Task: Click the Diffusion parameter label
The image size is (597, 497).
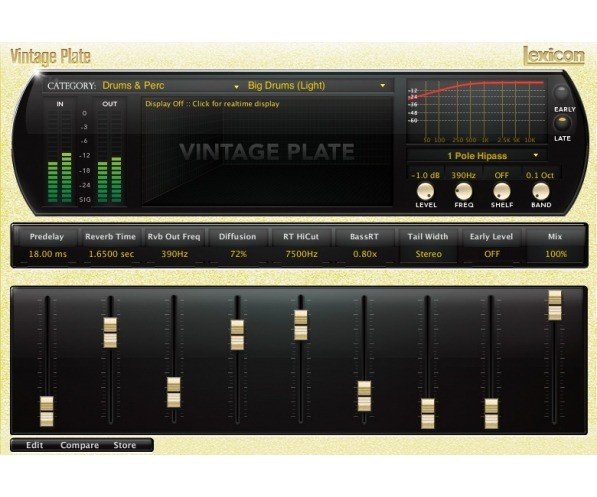Action: (238, 237)
